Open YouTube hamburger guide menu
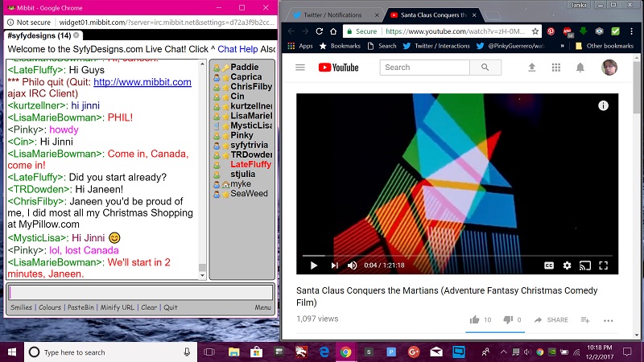The image size is (644, 362). coord(300,68)
